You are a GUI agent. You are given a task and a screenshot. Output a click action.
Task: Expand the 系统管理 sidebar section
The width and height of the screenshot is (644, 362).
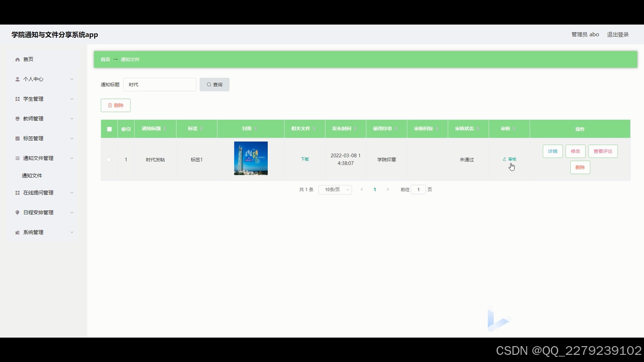(33, 232)
